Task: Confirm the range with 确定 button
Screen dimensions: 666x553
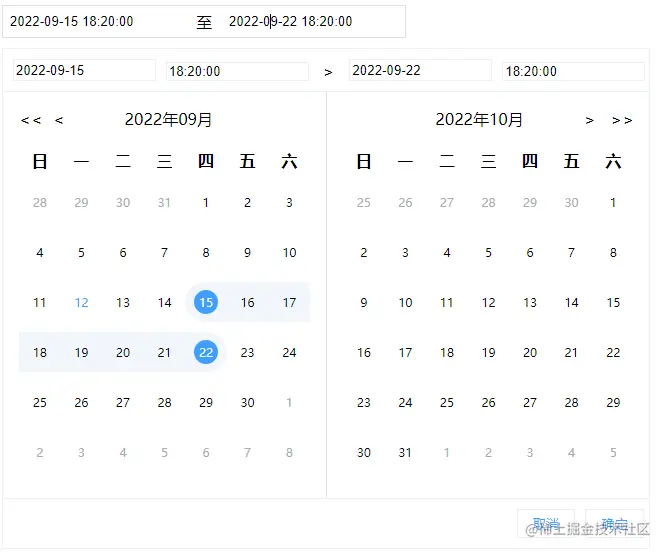Action: click(614, 525)
